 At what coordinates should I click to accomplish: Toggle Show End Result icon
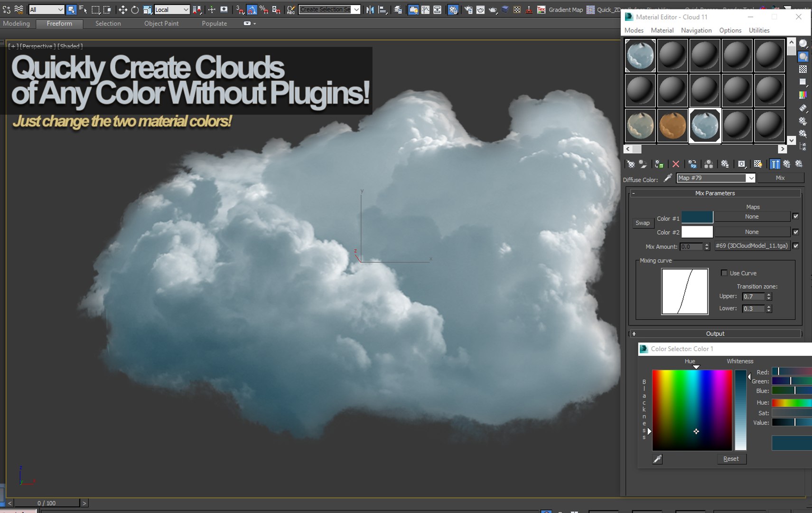tap(775, 164)
